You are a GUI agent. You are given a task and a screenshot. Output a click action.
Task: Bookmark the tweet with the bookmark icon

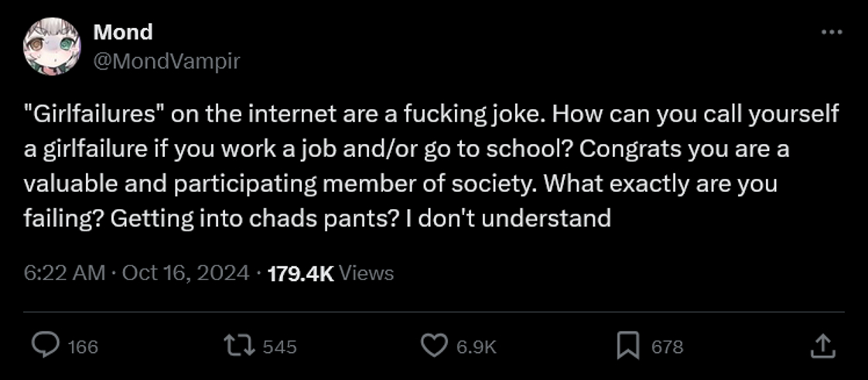click(x=628, y=346)
